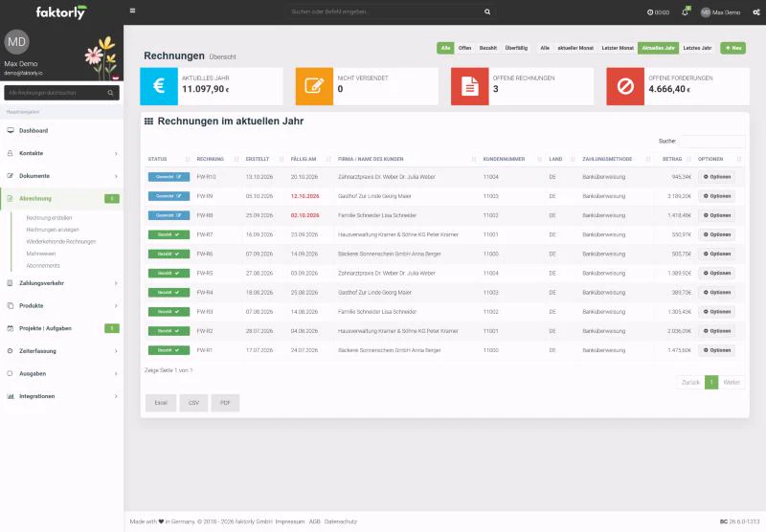Sort by the Betrag column sort icon
The width and height of the screenshot is (766, 532).
click(x=688, y=159)
